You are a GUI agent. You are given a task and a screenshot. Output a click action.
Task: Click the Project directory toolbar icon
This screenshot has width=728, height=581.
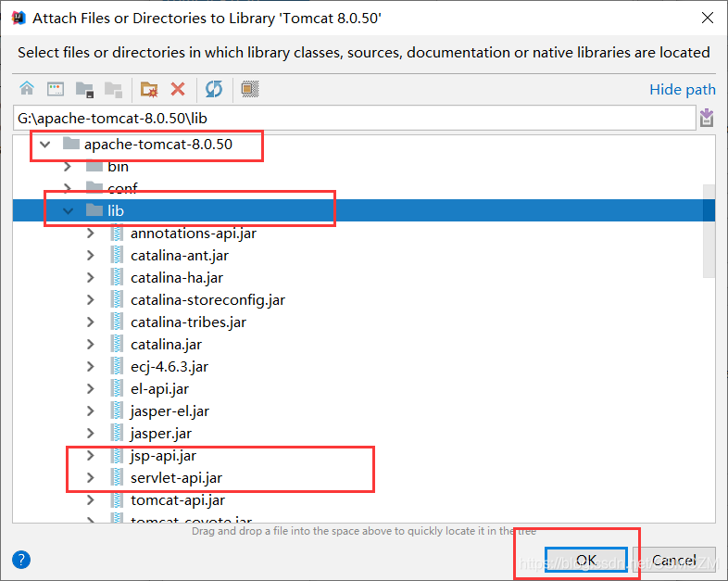click(84, 89)
